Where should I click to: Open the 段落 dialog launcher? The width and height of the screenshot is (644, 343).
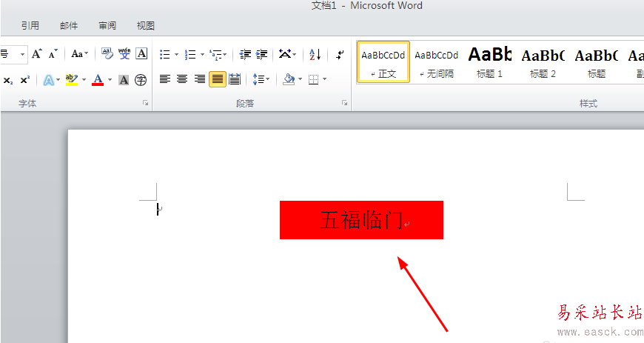(x=344, y=103)
